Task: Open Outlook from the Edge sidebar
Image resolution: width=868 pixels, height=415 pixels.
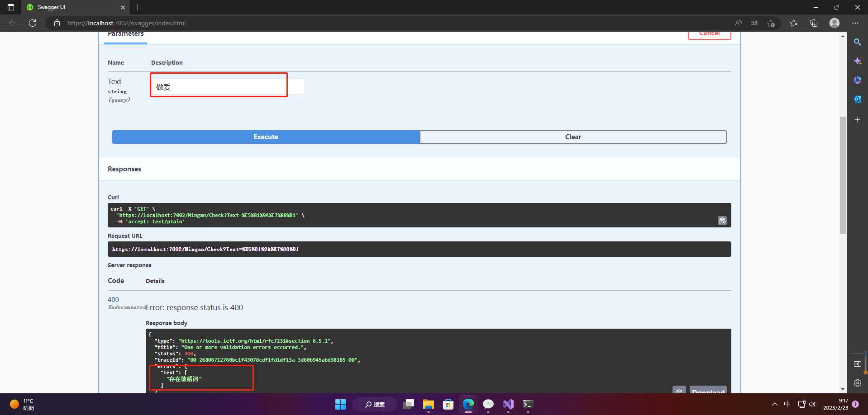Action: point(858,99)
